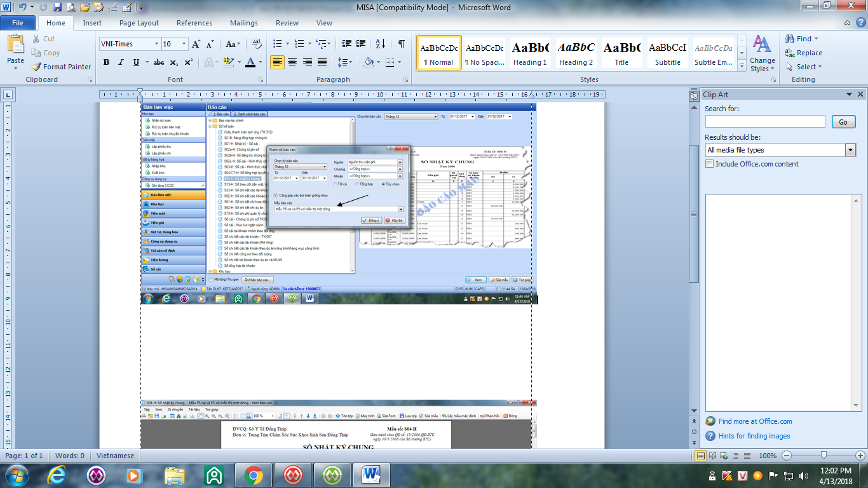The width and height of the screenshot is (868, 488).
Task: Align text to the right
Action: 308,62
